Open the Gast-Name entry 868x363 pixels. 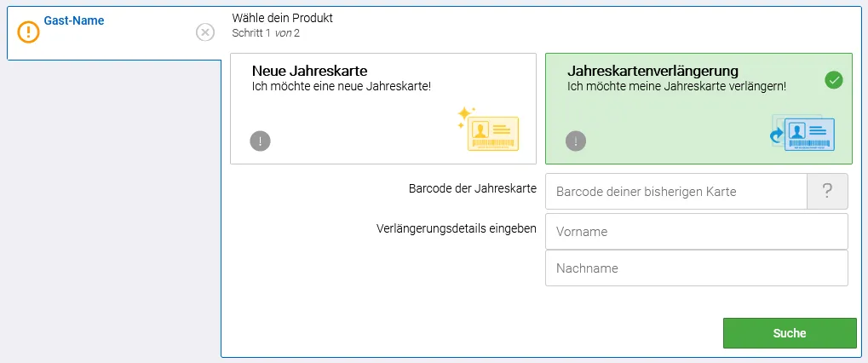(74, 20)
